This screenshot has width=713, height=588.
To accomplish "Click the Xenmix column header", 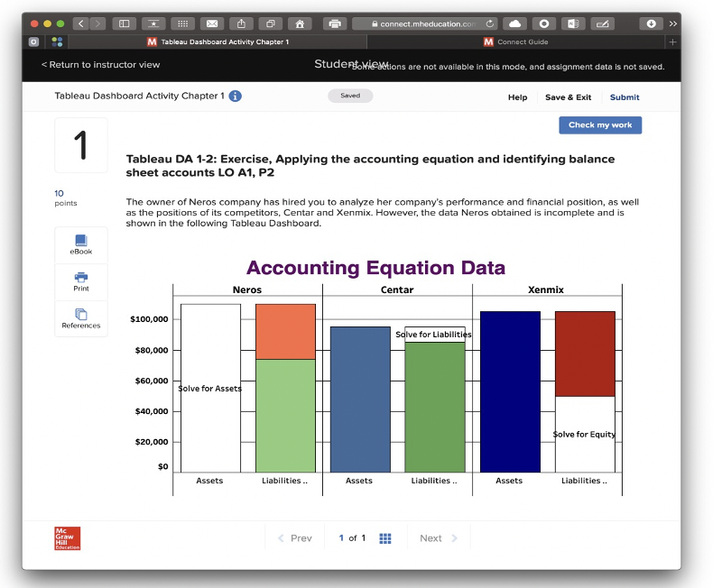I will (x=546, y=289).
